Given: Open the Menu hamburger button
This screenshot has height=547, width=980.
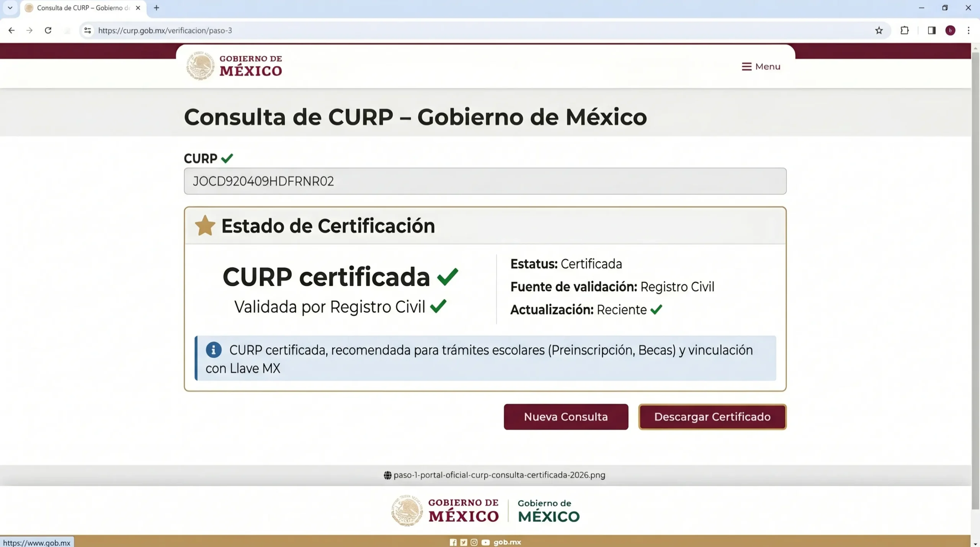Looking at the screenshot, I should (x=761, y=67).
